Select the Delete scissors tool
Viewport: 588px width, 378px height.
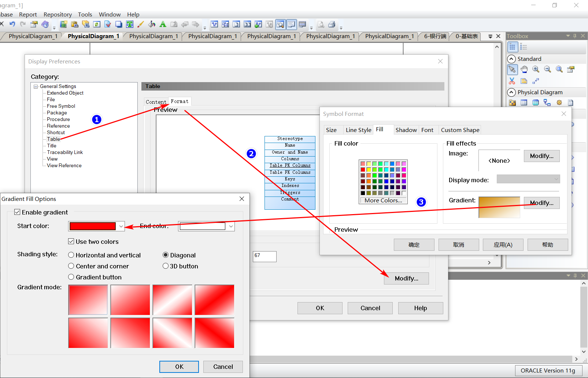click(512, 81)
